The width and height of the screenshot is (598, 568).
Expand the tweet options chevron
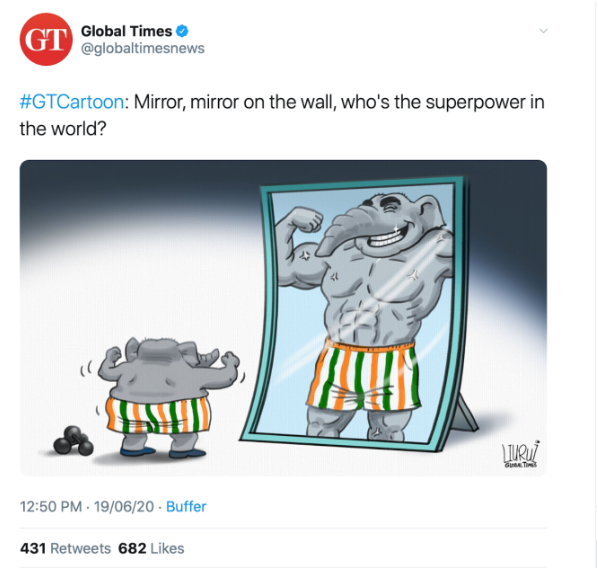pyautogui.click(x=543, y=31)
